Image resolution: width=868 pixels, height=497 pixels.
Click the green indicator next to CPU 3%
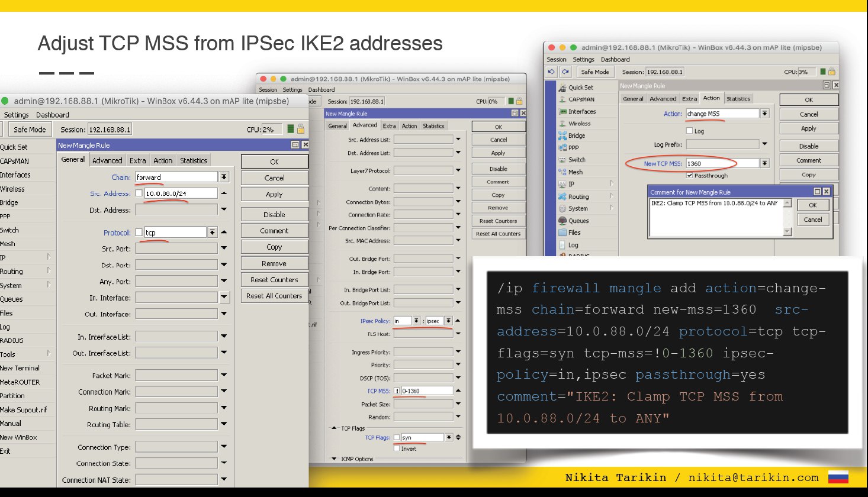pos(822,72)
